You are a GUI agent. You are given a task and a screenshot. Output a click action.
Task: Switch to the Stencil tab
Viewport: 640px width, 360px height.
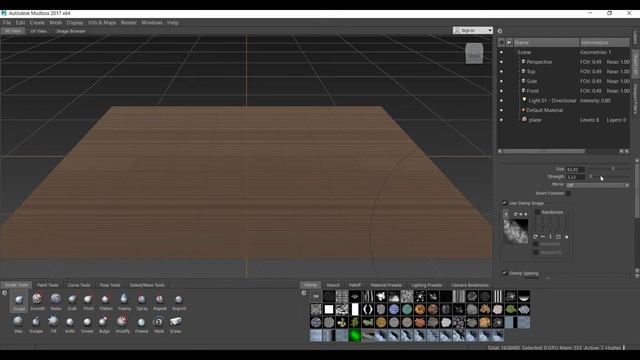click(333, 285)
